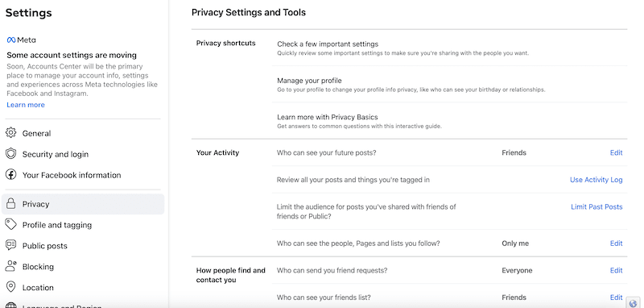Click the Facebook logo icon beside Your Facebook information

click(x=10, y=175)
